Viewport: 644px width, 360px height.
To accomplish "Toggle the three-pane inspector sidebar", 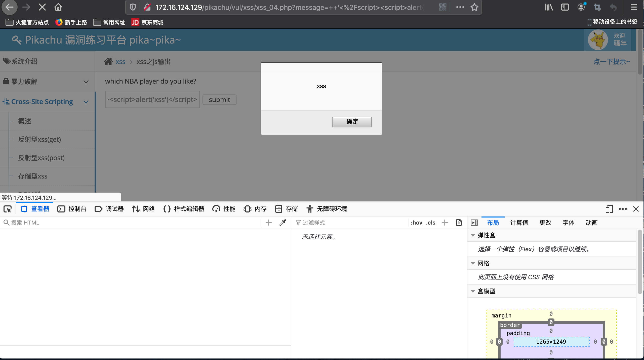I will [x=474, y=223].
